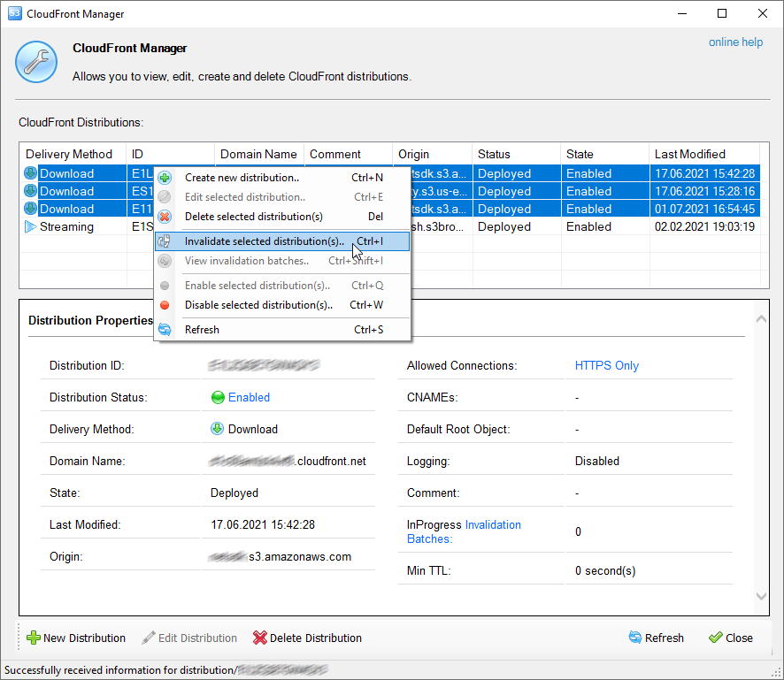Sort by Domain Name column header

(259, 154)
